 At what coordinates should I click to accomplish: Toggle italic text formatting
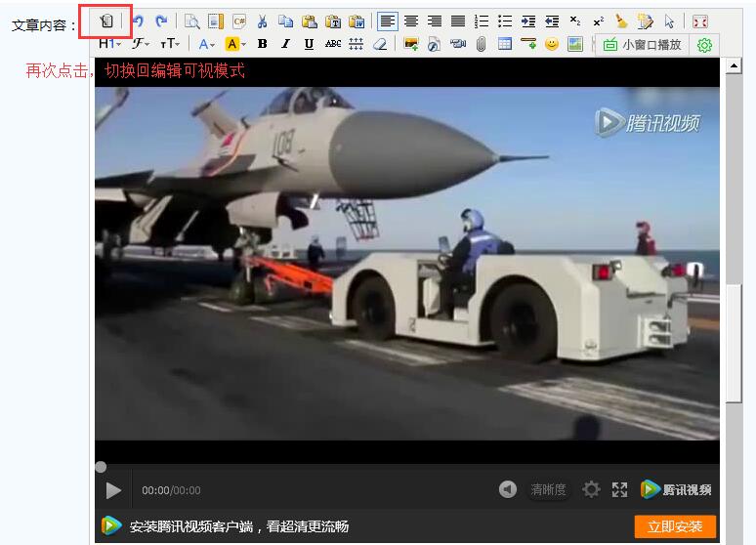click(x=285, y=44)
